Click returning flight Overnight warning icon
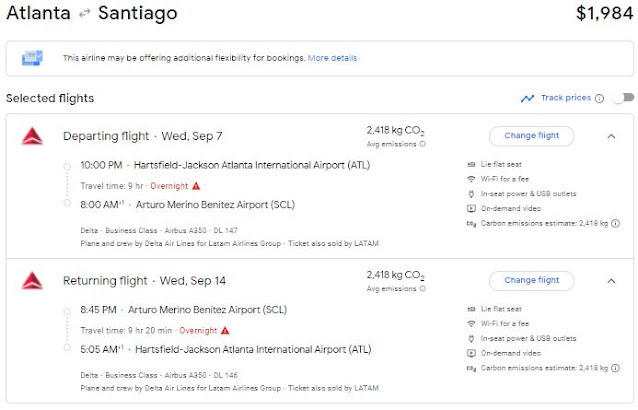638x410 pixels. click(225, 329)
